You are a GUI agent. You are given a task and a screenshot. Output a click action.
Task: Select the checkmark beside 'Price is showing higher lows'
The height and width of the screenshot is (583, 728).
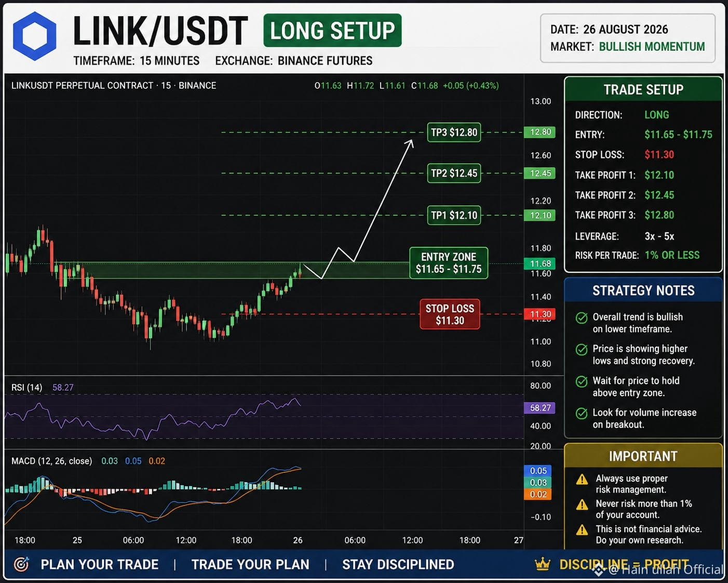[582, 350]
